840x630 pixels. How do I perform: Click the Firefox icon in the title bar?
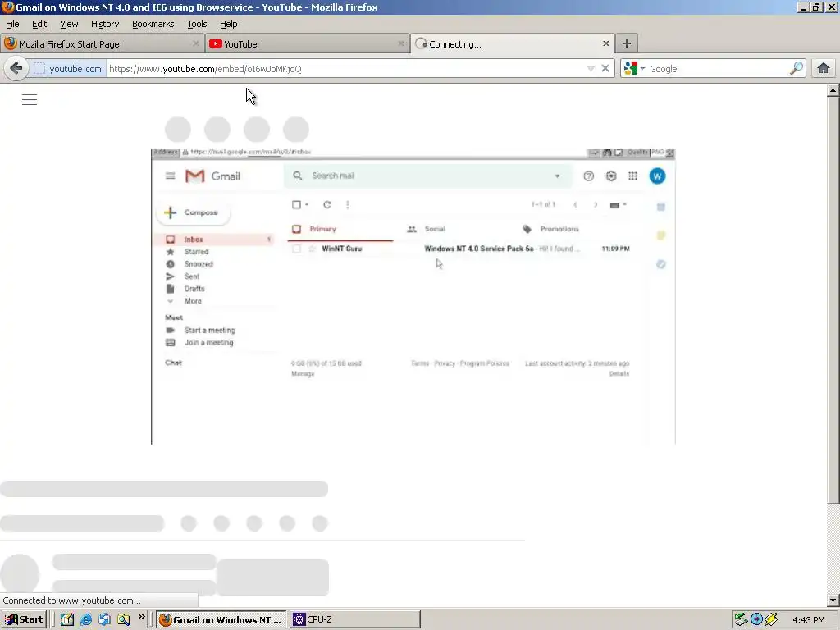[7, 7]
